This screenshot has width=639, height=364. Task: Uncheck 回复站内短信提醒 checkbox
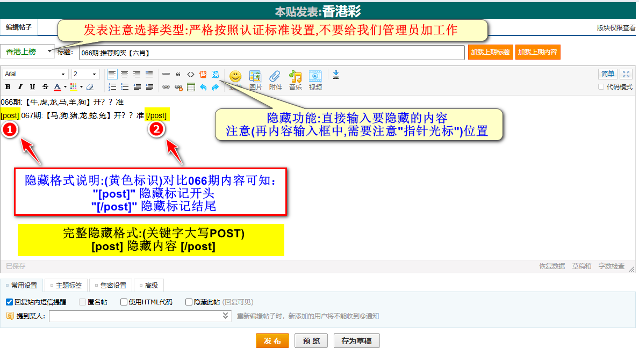click(x=9, y=302)
